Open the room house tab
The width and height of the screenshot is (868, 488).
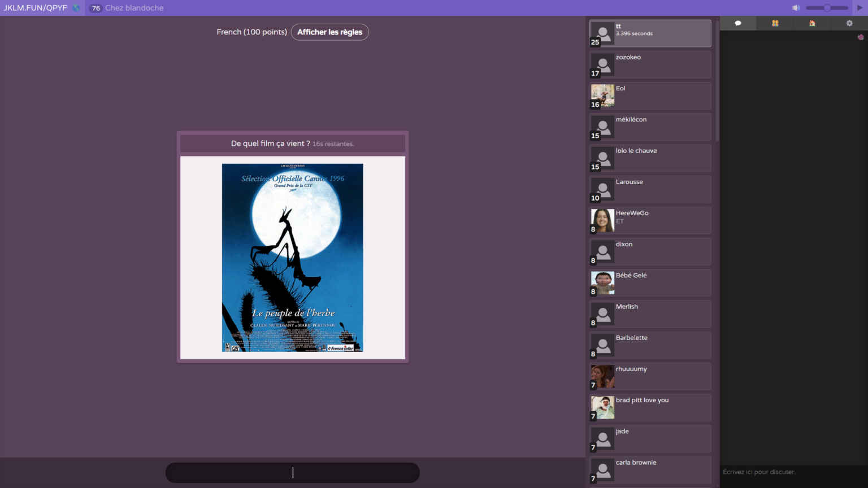(x=812, y=23)
